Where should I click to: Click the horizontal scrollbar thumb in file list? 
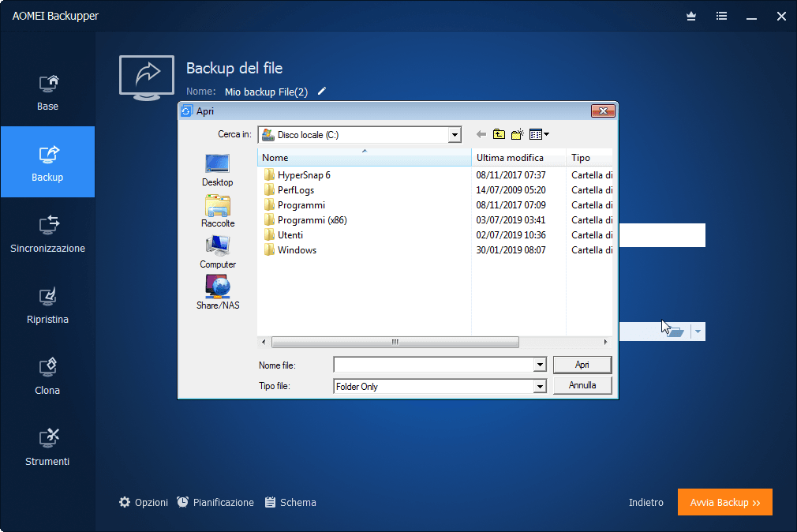coord(395,343)
